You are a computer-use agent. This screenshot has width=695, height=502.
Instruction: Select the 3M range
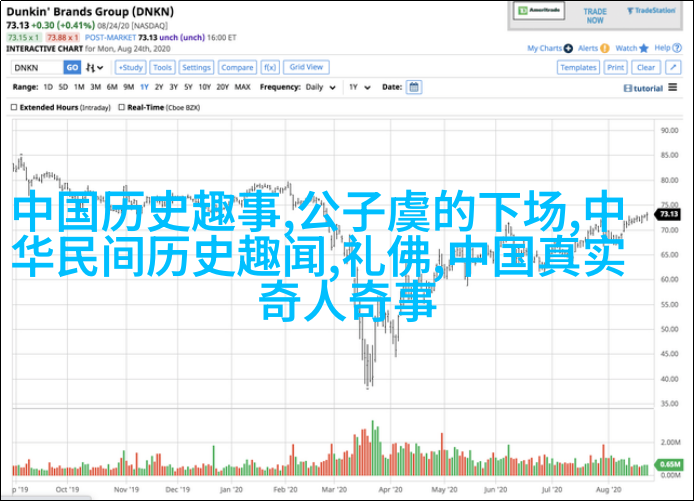tap(96, 87)
